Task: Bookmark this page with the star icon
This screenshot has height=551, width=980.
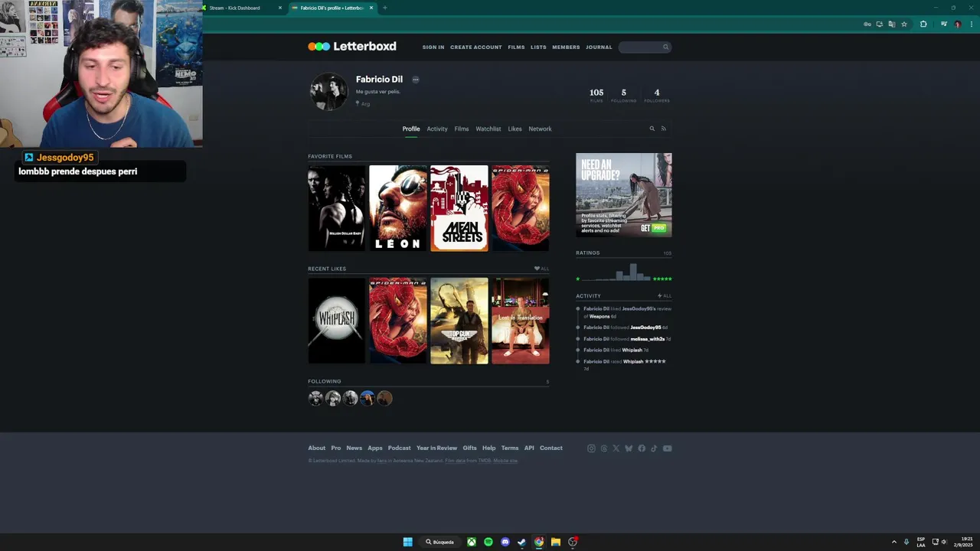Action: [x=904, y=24]
